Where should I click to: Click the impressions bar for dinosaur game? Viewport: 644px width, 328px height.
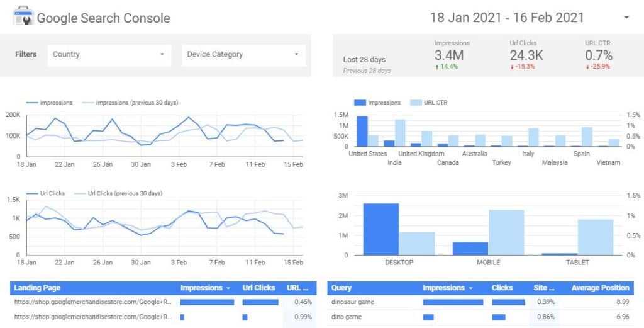[x=453, y=302]
